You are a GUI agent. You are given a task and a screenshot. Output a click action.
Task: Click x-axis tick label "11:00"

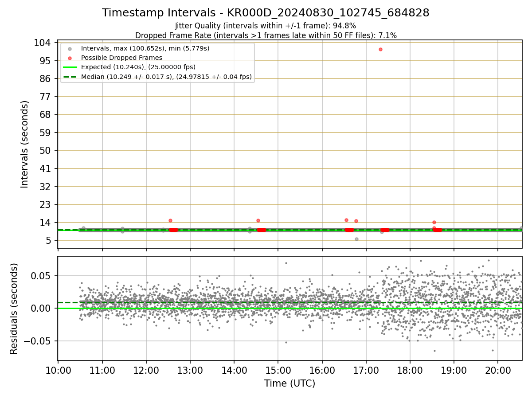[102, 370]
